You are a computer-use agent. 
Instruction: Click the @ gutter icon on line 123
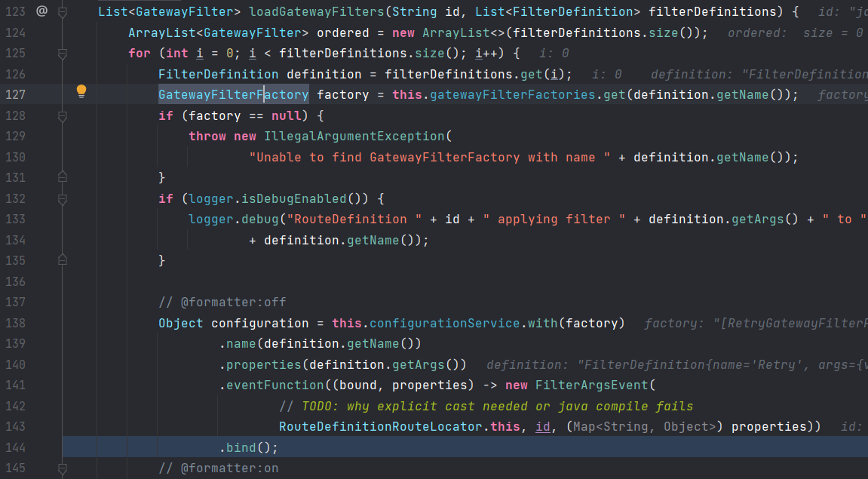coord(41,11)
